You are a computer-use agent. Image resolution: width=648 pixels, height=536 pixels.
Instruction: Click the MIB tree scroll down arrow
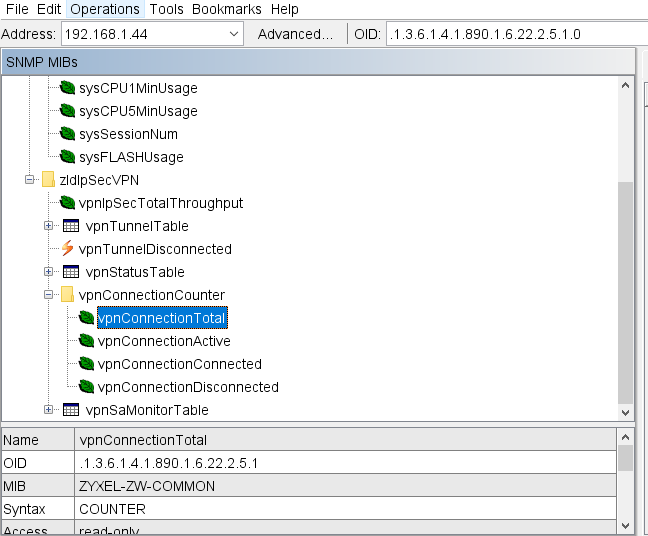tap(626, 412)
